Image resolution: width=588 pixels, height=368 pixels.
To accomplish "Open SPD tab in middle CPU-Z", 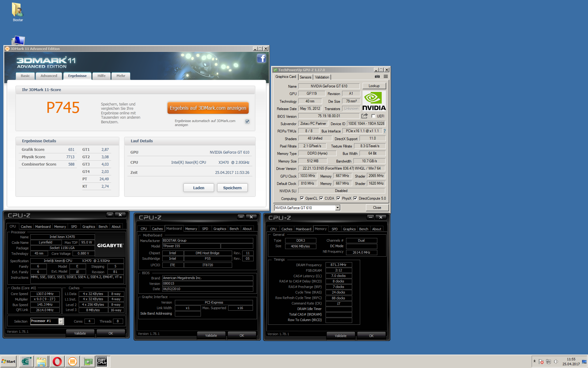I will point(205,229).
